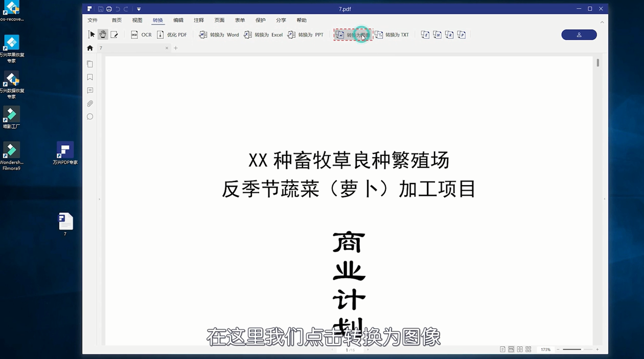Screen dimensions: 644x359
Task: Run OCR on the document
Action: tap(141, 34)
